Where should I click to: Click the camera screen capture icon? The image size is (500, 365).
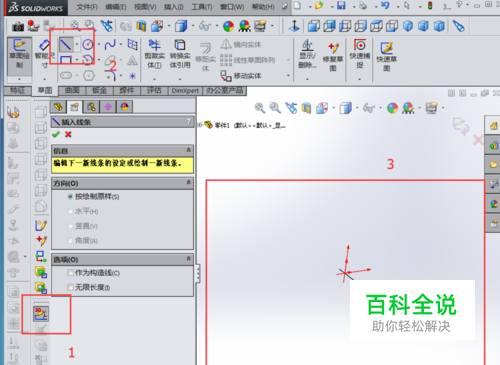[x=18, y=26]
